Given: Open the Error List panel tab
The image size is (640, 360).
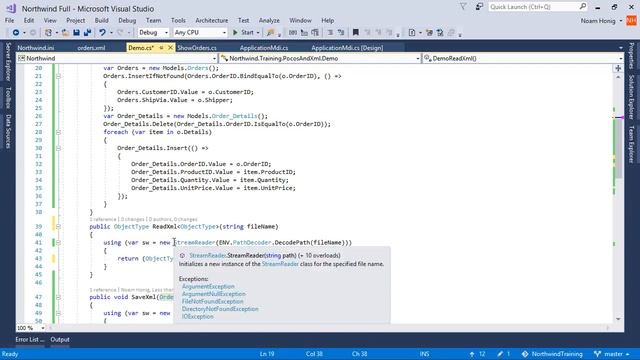Looking at the screenshot, I should pos(30,340).
